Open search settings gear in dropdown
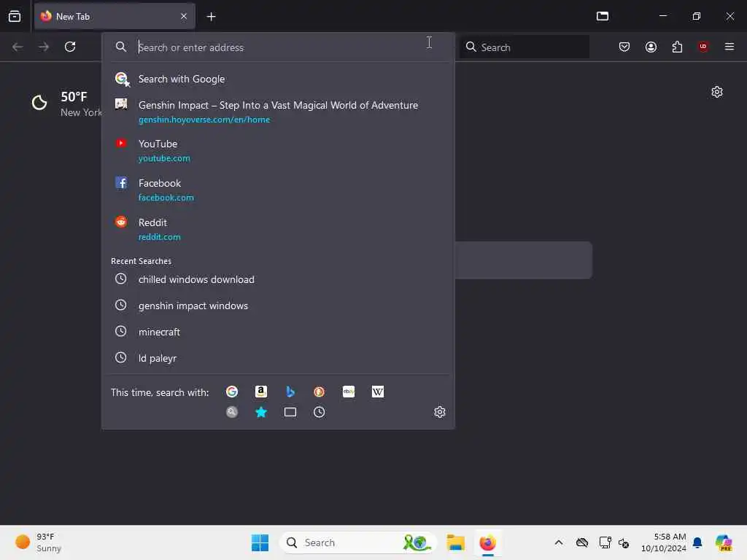 point(440,412)
